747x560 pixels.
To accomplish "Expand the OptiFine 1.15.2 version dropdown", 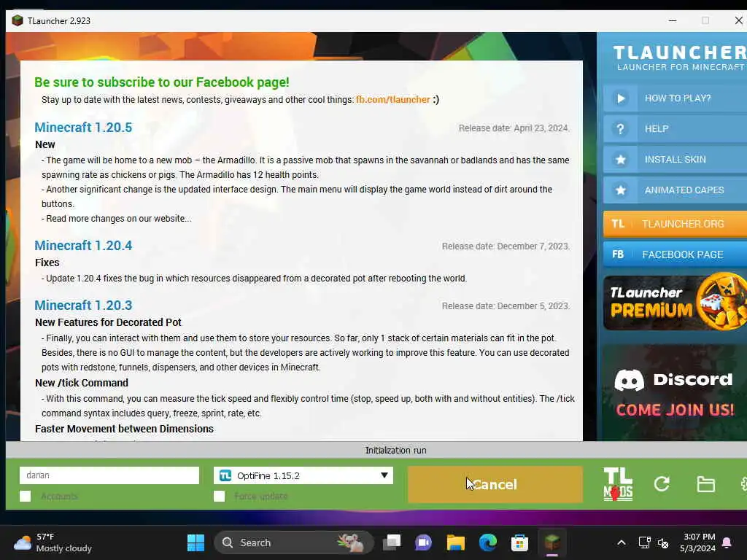I will tap(303, 475).
